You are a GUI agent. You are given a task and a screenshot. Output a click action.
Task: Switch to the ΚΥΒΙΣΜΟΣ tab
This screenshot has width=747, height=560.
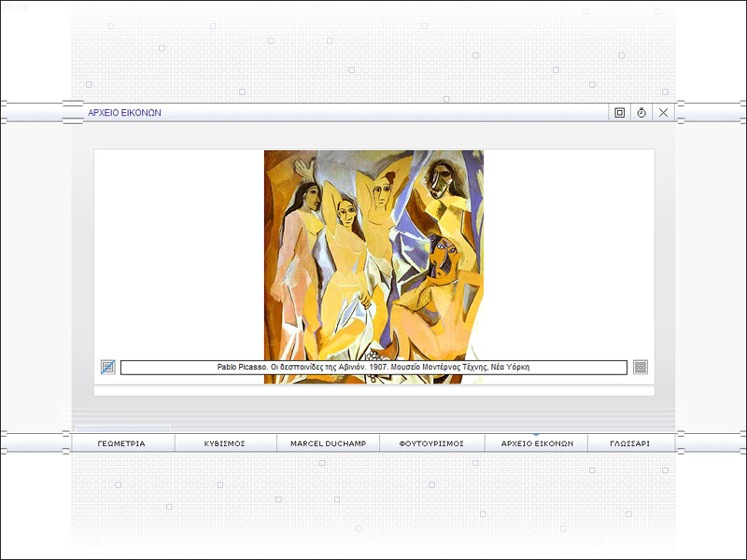pyautogui.click(x=224, y=443)
